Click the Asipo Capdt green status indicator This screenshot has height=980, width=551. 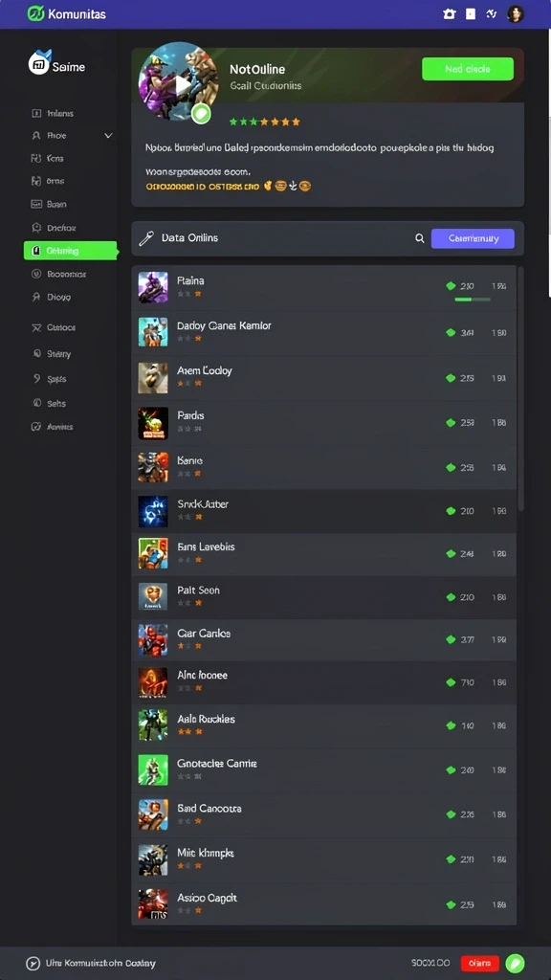tap(451, 904)
